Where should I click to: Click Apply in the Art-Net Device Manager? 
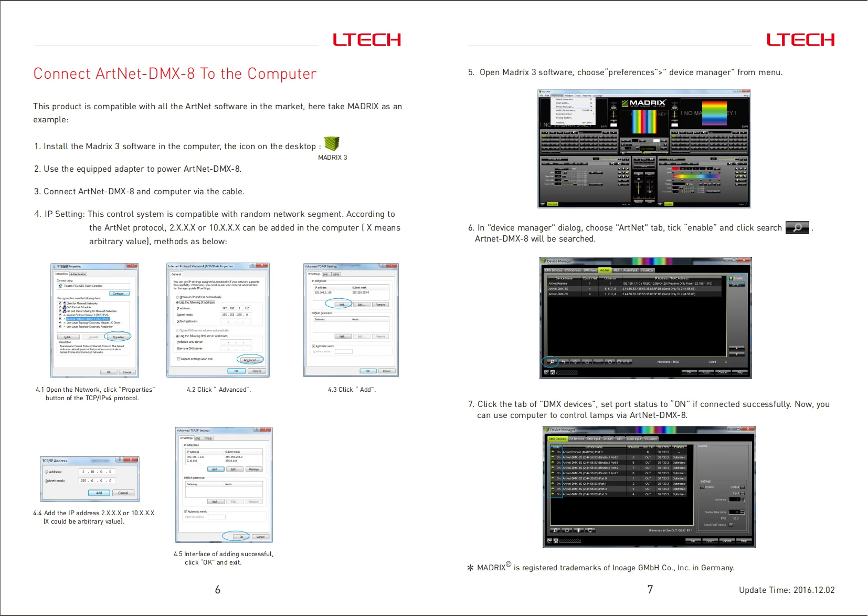[x=706, y=372]
